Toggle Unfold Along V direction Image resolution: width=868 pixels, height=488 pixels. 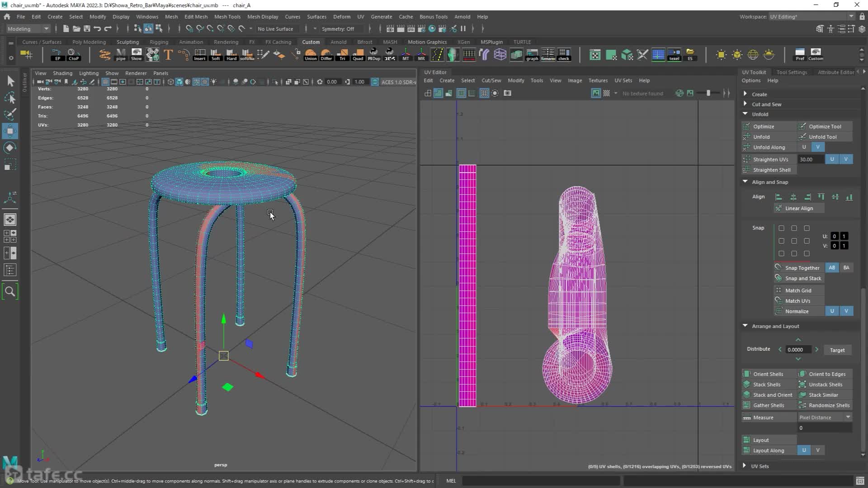pos(817,147)
